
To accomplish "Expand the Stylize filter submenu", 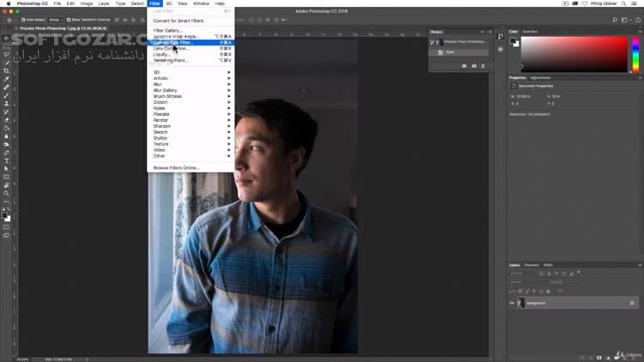I will 191,138.
